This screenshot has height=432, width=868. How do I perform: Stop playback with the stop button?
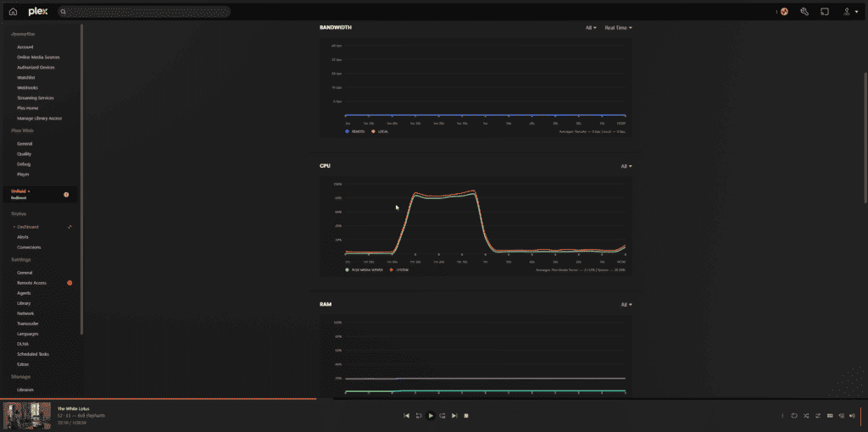pyautogui.click(x=467, y=416)
